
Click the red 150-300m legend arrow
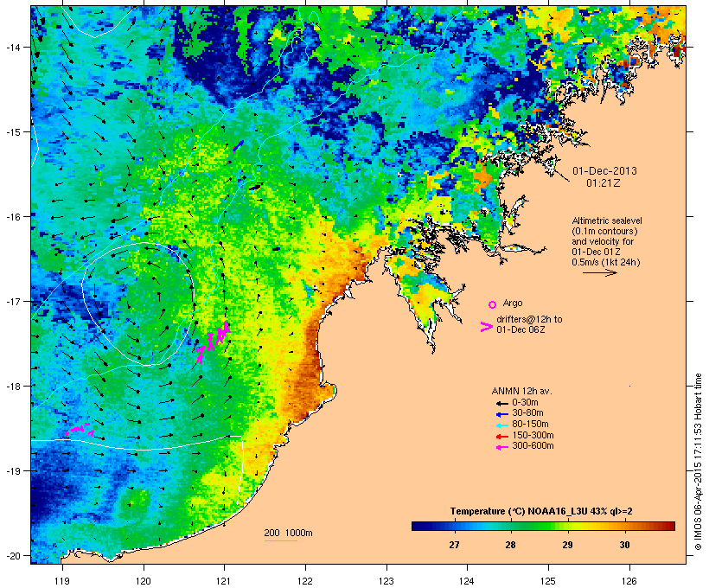pyautogui.click(x=501, y=437)
